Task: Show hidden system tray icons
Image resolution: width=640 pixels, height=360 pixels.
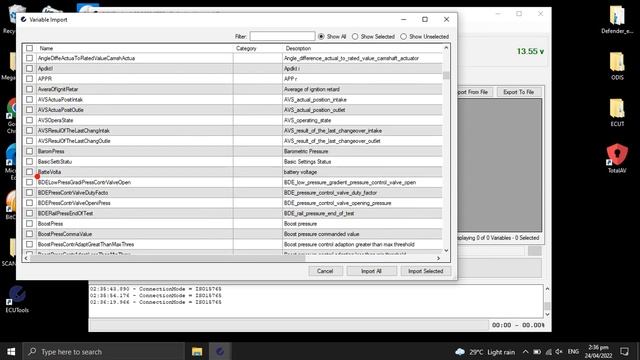Action: click(x=525, y=352)
